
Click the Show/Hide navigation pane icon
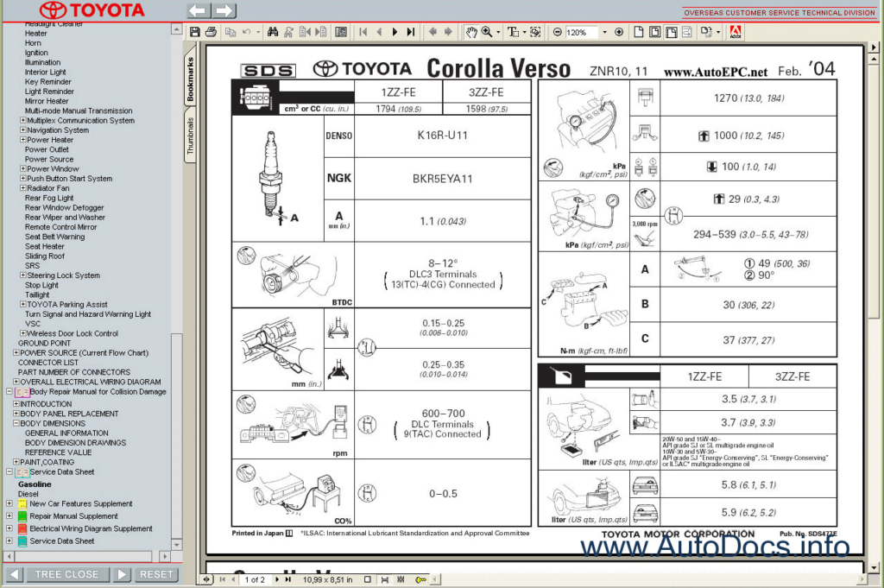tap(341, 32)
